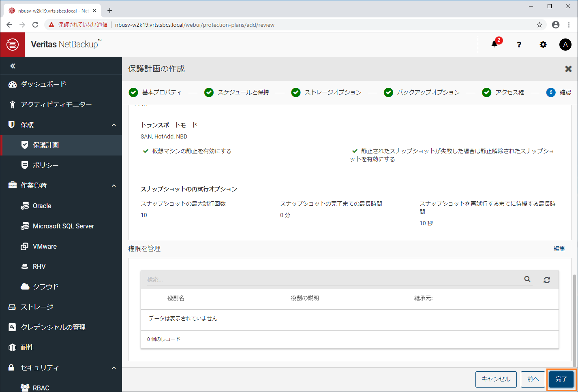The image size is (578, 392).
Task: Go back in browser history
Action: (9, 25)
